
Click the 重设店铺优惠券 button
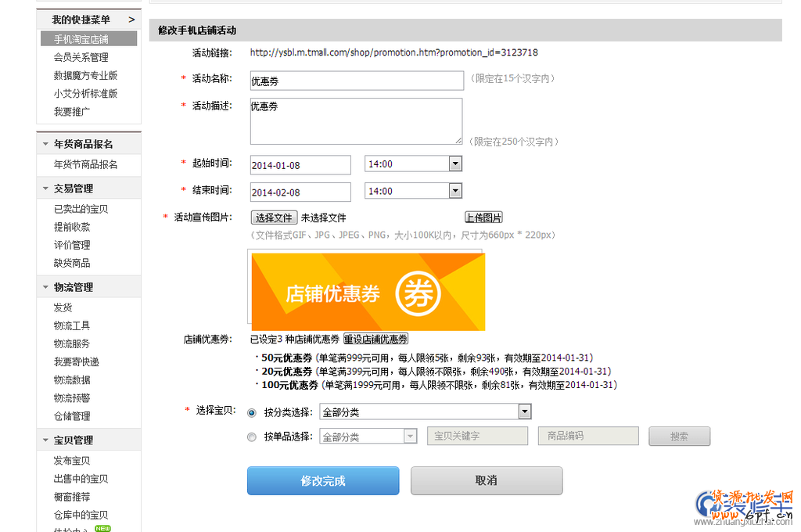[375, 339]
